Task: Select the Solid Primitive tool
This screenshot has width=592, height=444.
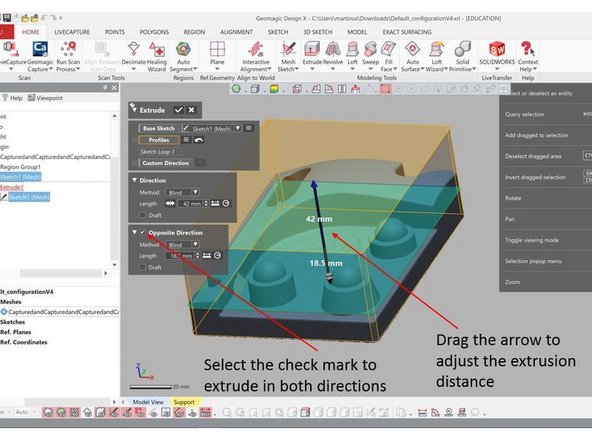Action: [462, 56]
